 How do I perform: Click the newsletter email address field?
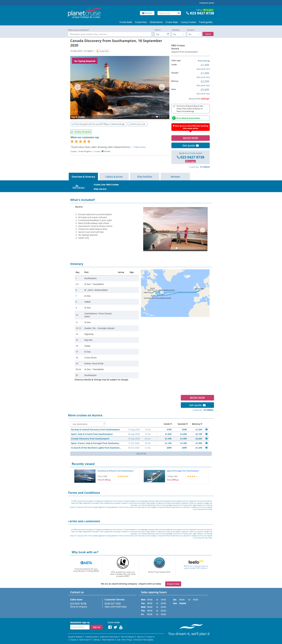point(80,627)
